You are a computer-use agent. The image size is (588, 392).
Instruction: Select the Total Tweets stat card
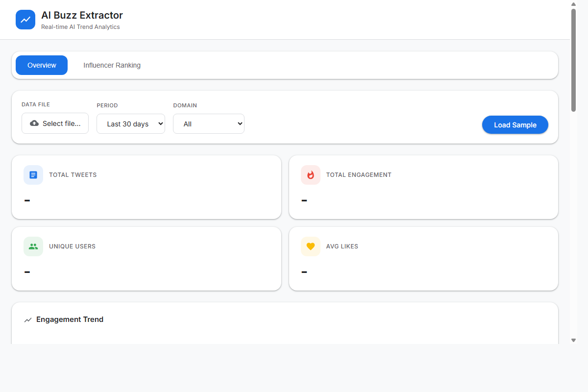pos(147,187)
